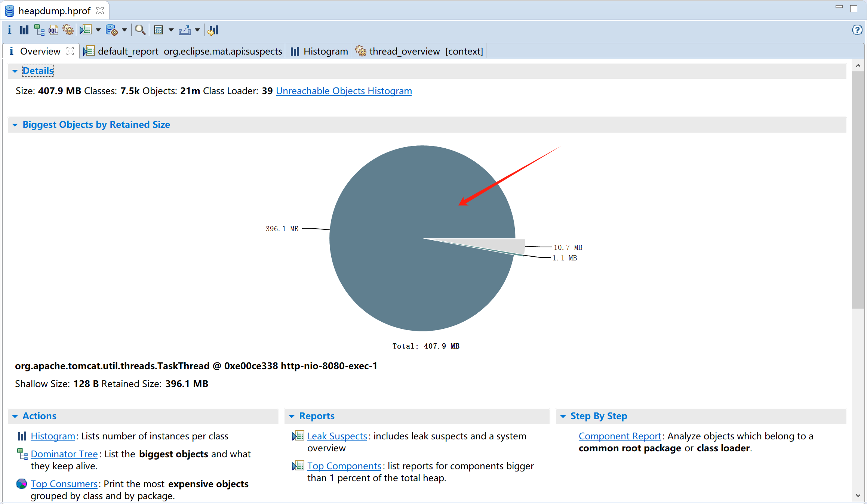Screen dimensions: 867x504
Task: Click the 1.1 MB chart label
Action: click(x=565, y=258)
